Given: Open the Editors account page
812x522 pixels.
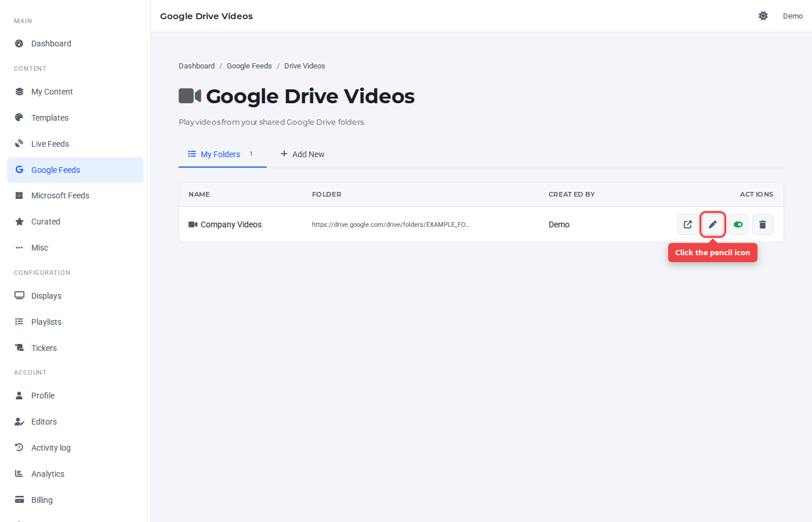Looking at the screenshot, I should (x=75, y=422).
